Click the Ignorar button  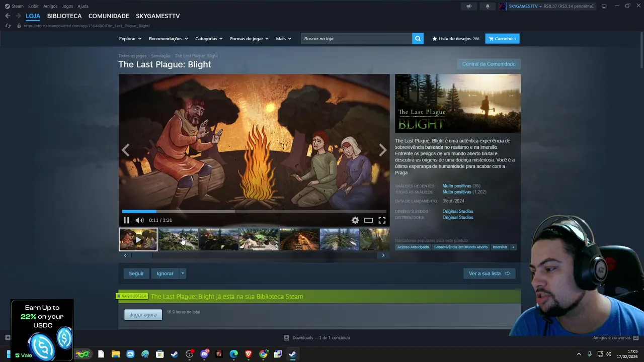click(x=165, y=274)
